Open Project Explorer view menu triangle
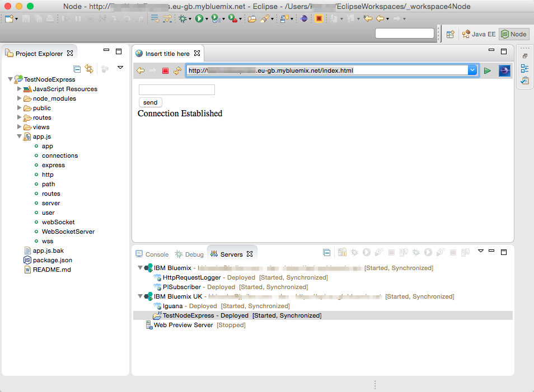 coord(120,67)
